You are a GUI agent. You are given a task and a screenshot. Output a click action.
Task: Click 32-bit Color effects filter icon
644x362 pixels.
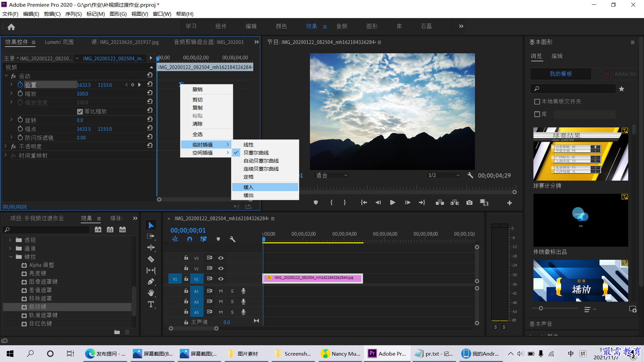click(110, 230)
